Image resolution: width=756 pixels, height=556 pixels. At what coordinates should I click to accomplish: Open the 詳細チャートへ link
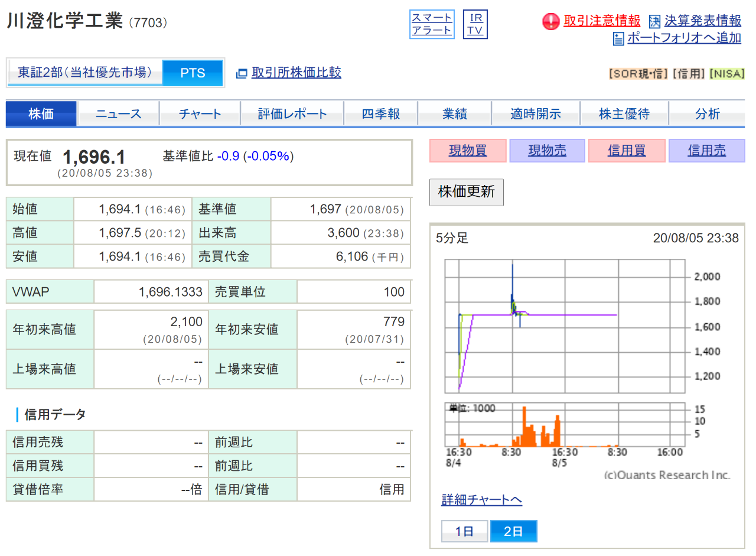click(481, 500)
